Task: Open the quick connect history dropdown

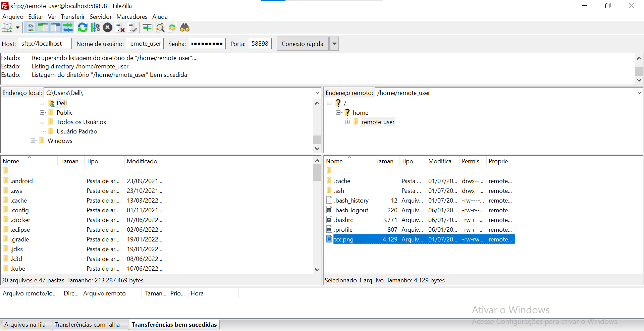Action: (x=334, y=44)
